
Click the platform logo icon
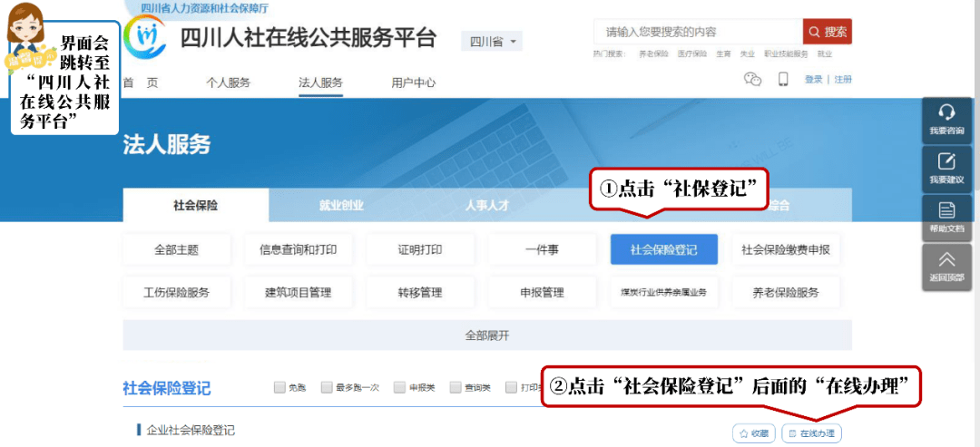(145, 37)
